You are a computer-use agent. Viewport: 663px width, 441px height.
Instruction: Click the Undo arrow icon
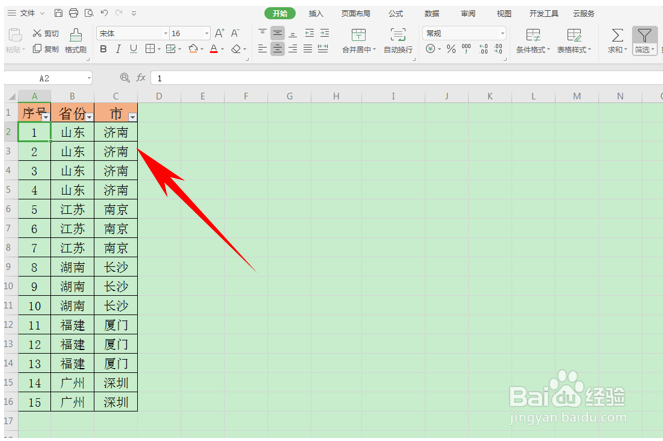click(x=104, y=14)
